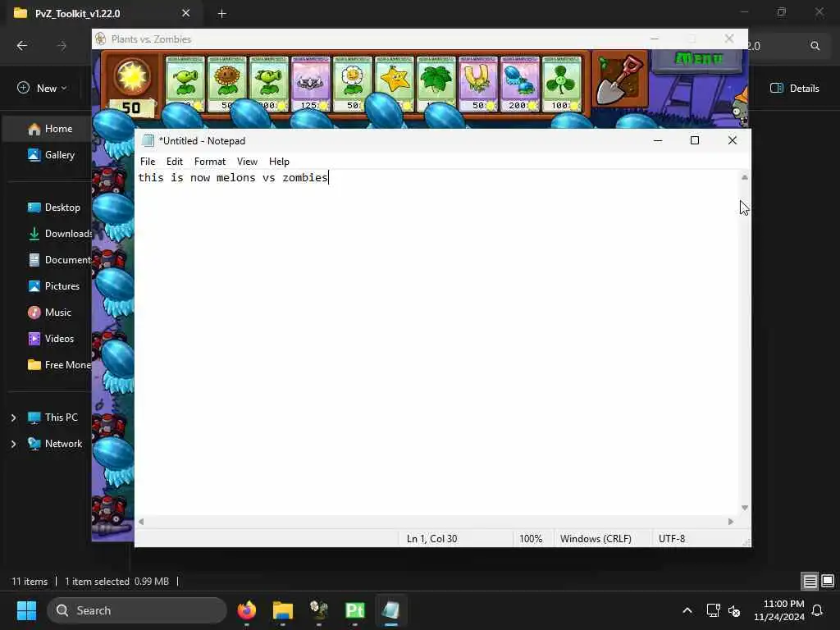The image size is (840, 630).
Task: Select the Marigold seed packet
Action: 352,84
